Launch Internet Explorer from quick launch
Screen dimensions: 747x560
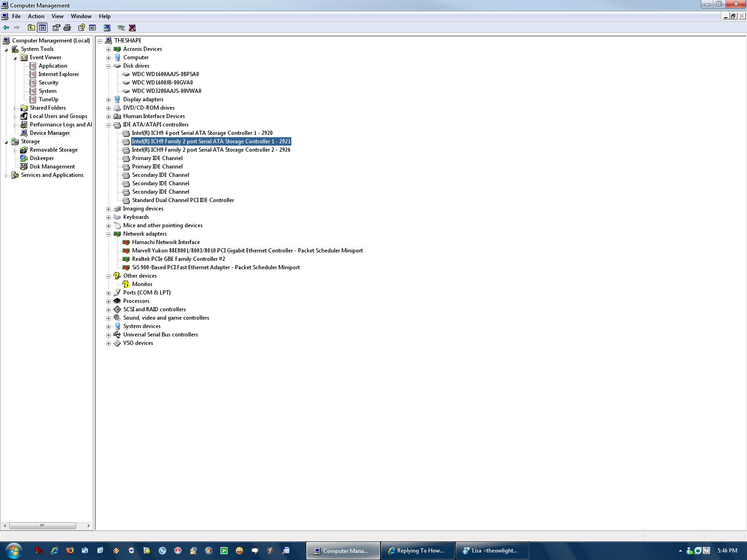click(x=55, y=551)
